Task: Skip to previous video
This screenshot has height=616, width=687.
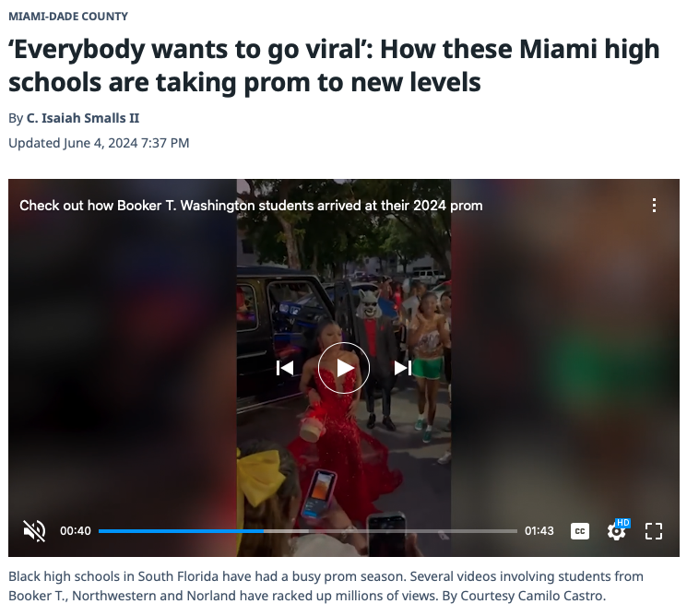Action: [x=285, y=368]
